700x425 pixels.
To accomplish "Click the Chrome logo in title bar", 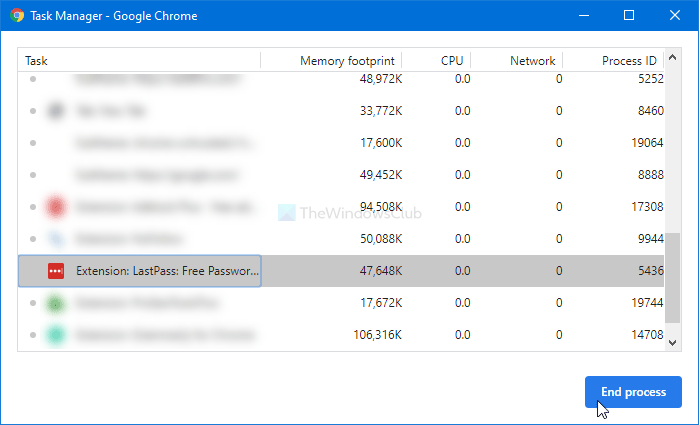I will click(17, 16).
